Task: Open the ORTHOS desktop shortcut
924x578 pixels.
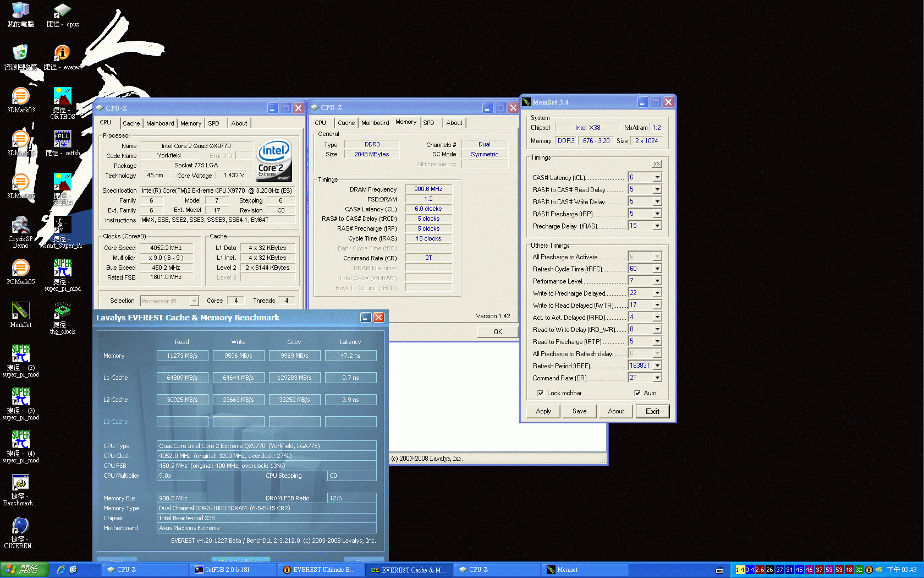Action: tap(62, 97)
